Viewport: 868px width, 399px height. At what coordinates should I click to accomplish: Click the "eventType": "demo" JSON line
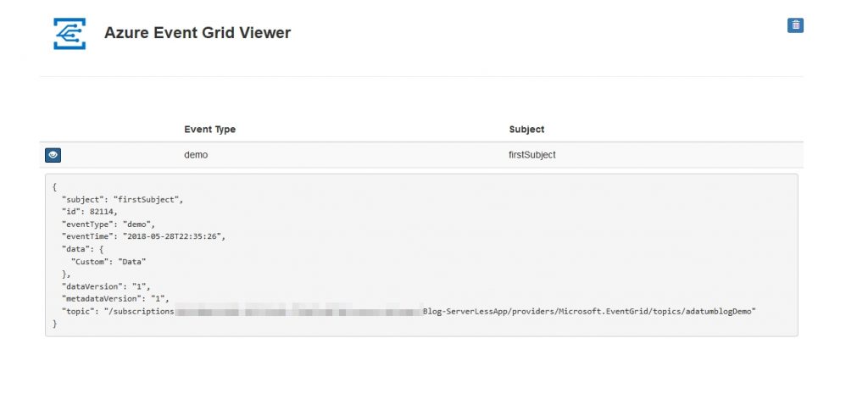coord(108,224)
